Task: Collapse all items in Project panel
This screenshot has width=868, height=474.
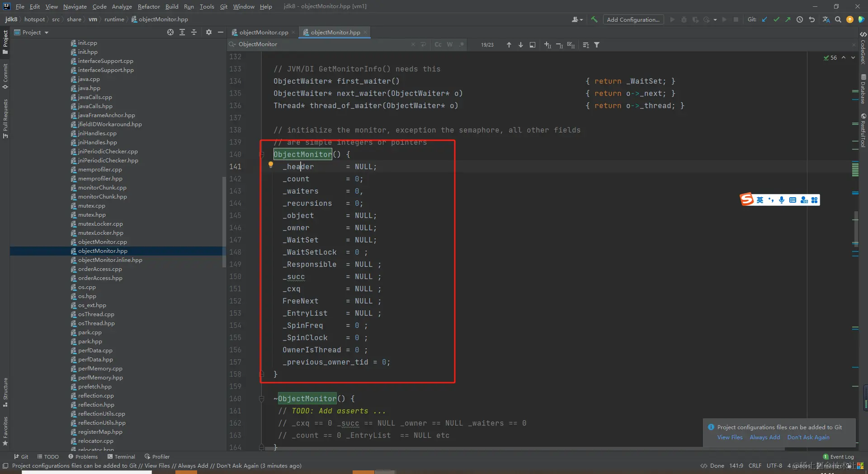Action: coord(194,32)
